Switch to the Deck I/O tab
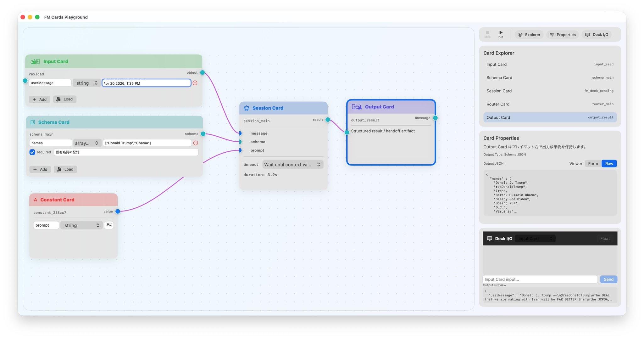This screenshot has width=644, height=339. (597, 35)
